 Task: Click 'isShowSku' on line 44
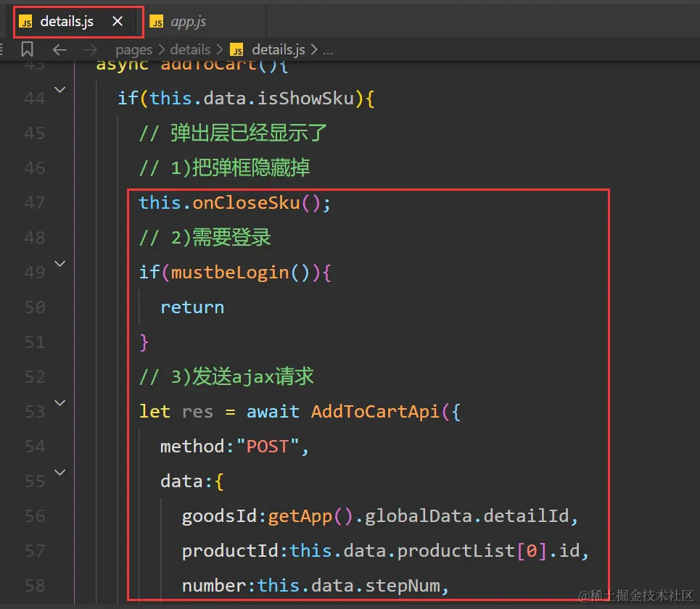tap(306, 99)
